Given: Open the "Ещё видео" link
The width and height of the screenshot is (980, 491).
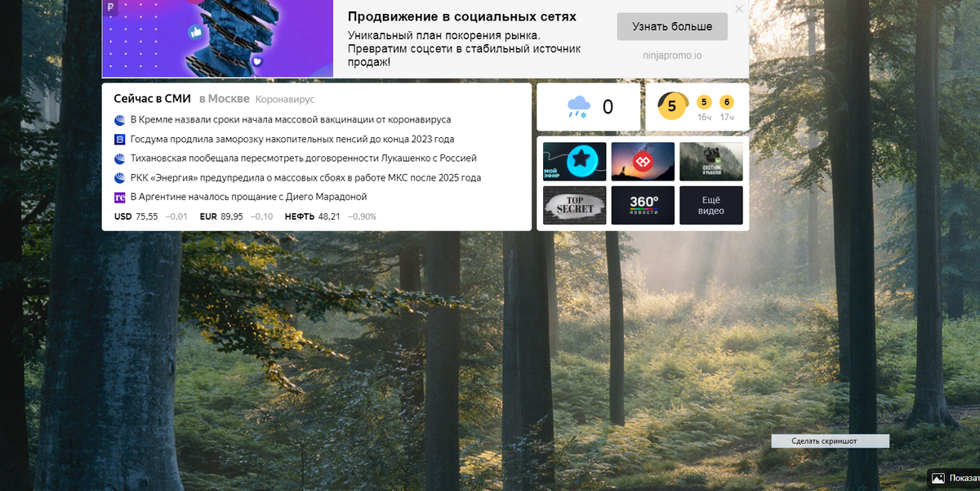Looking at the screenshot, I should coord(710,205).
